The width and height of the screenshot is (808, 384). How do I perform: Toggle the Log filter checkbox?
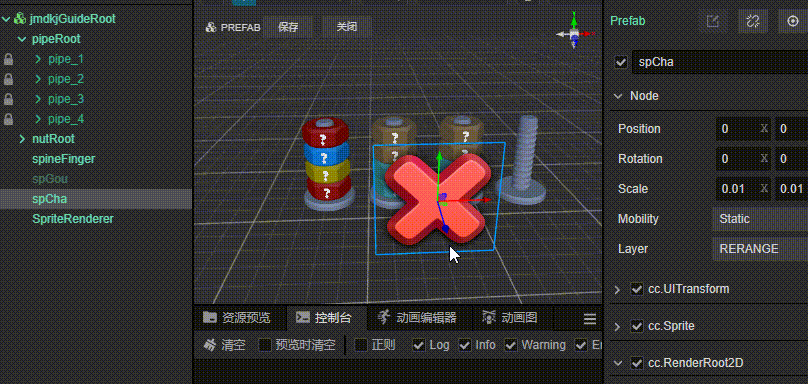coord(419,345)
